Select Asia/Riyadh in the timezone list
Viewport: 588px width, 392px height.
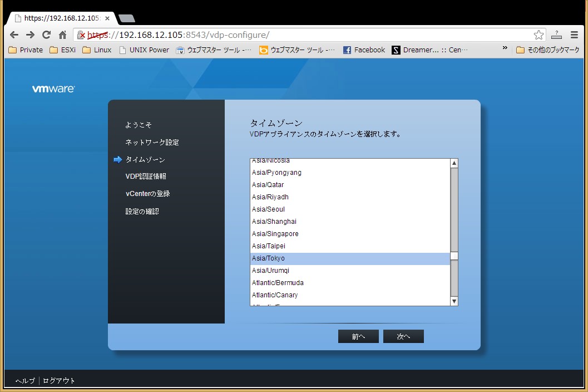pyautogui.click(x=350, y=197)
